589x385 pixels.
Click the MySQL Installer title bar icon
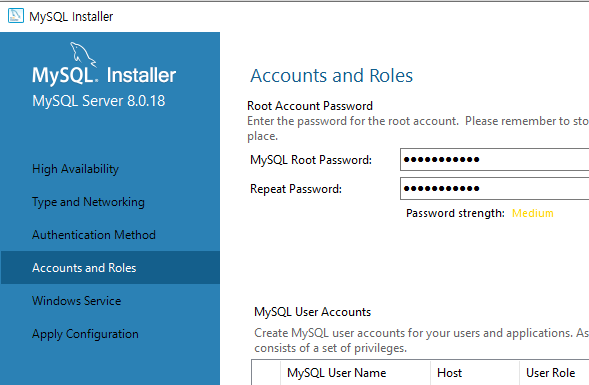[x=15, y=16]
